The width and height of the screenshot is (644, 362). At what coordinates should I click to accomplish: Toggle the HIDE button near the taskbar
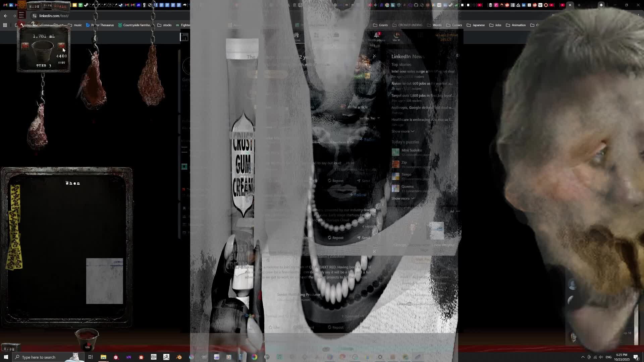[9, 349]
